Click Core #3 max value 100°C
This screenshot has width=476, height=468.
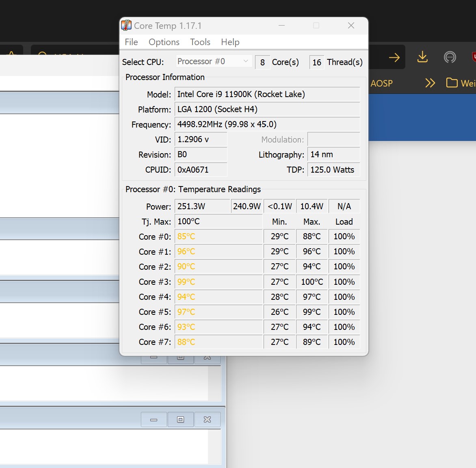pos(312,282)
